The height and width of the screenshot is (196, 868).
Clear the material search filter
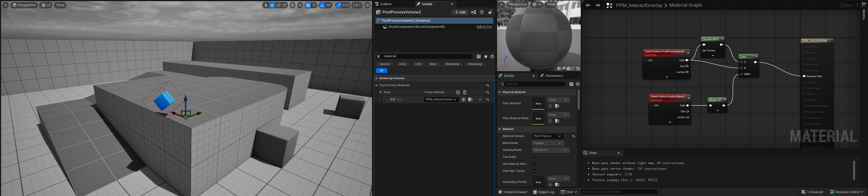378,56
